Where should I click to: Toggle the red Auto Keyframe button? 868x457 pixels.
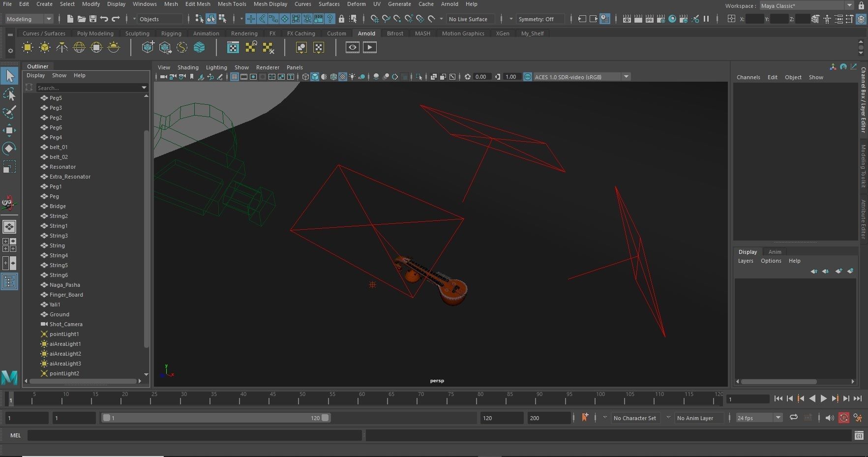844,418
